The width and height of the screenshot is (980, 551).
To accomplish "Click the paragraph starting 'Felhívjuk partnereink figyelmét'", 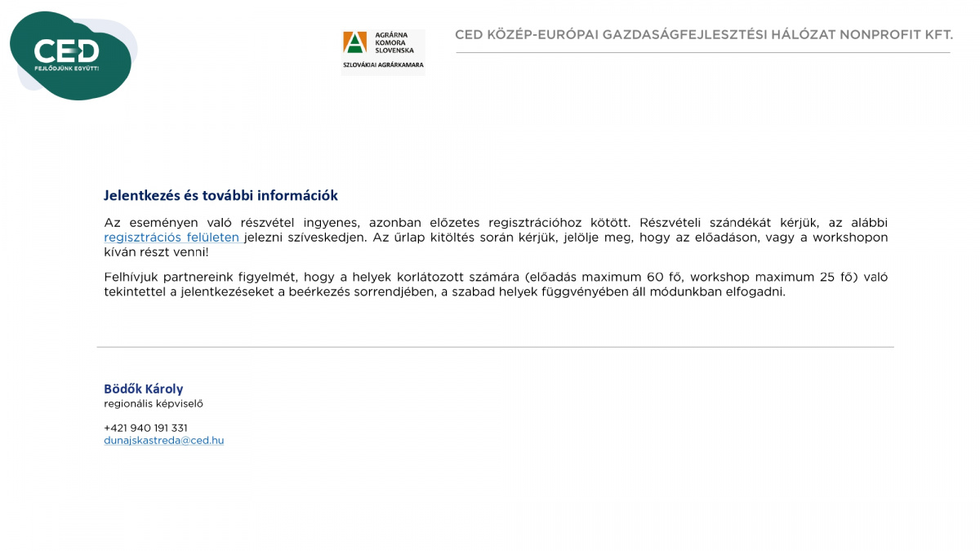I will point(496,284).
